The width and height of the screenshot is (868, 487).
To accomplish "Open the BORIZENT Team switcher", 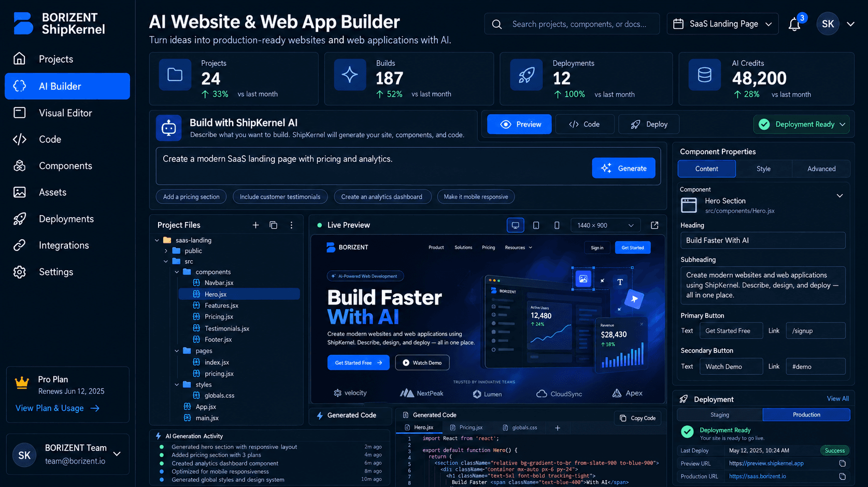I will click(68, 454).
